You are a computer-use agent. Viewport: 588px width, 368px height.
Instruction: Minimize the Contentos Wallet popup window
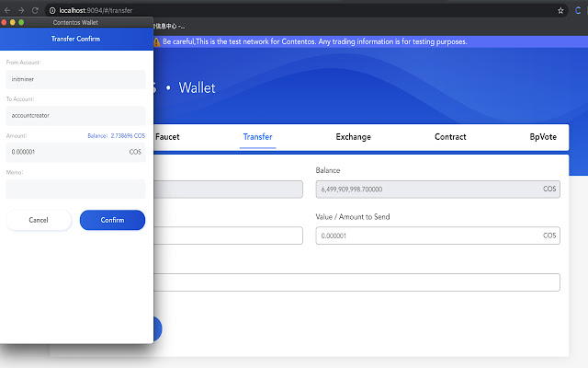click(13, 22)
